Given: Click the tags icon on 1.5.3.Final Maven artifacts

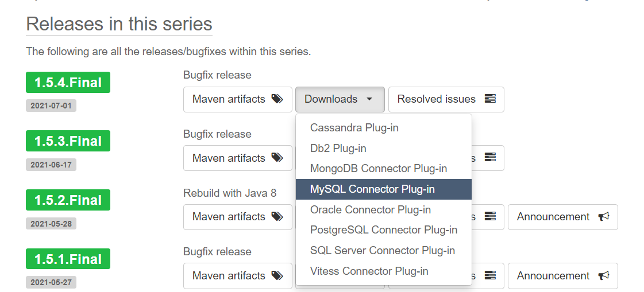Looking at the screenshot, I should point(277,158).
